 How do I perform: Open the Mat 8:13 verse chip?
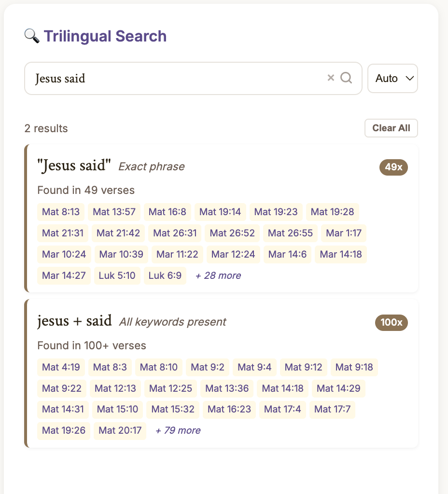61,212
